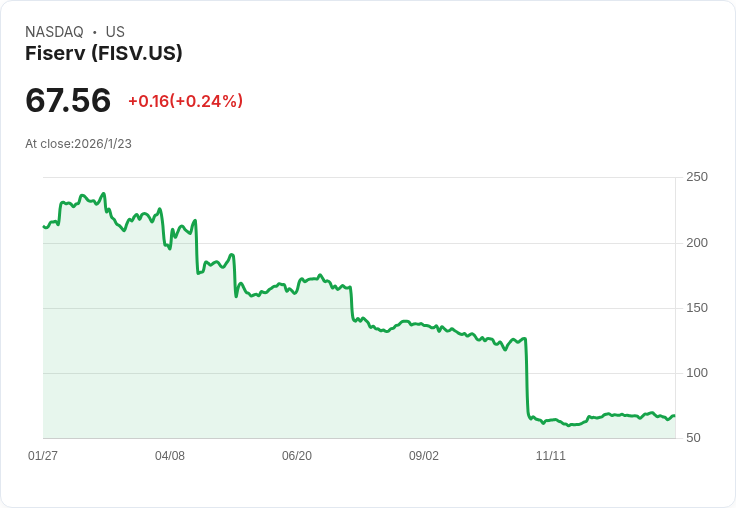Click the +0.16(+0.24%) price change text

[185, 101]
